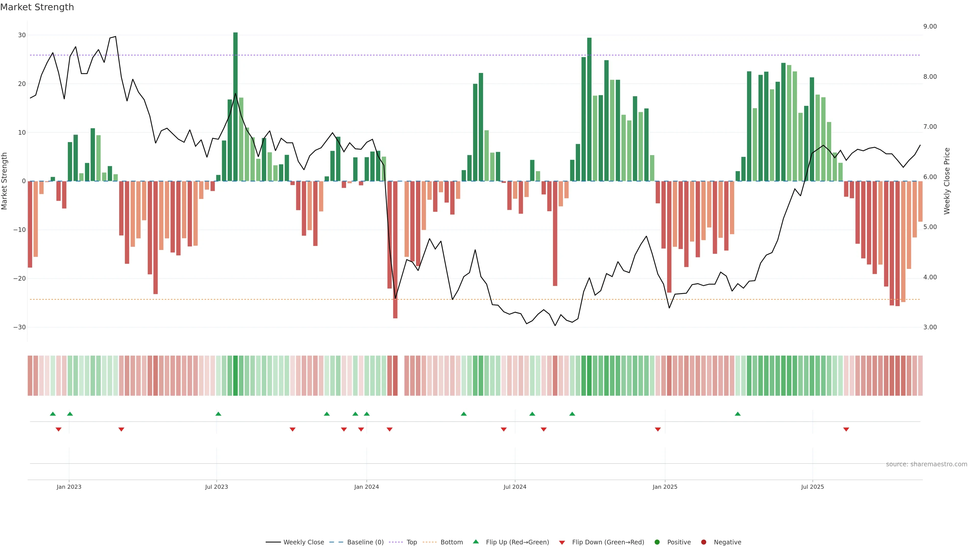Click the Jul 2025 axis label

[812, 487]
